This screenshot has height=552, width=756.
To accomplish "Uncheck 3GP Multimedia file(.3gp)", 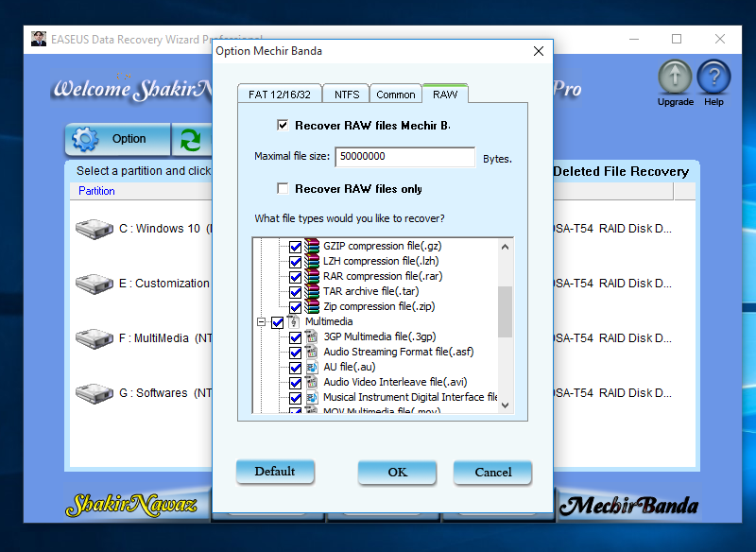I will pos(296,337).
